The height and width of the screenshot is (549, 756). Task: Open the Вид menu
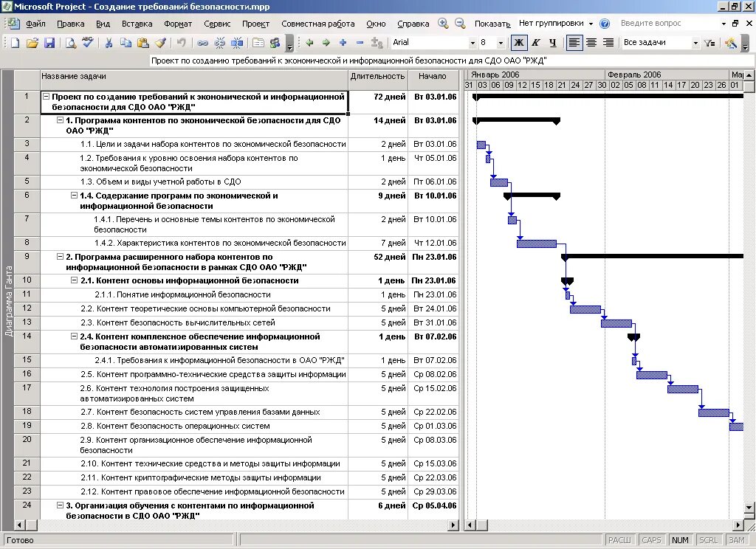[x=103, y=24]
